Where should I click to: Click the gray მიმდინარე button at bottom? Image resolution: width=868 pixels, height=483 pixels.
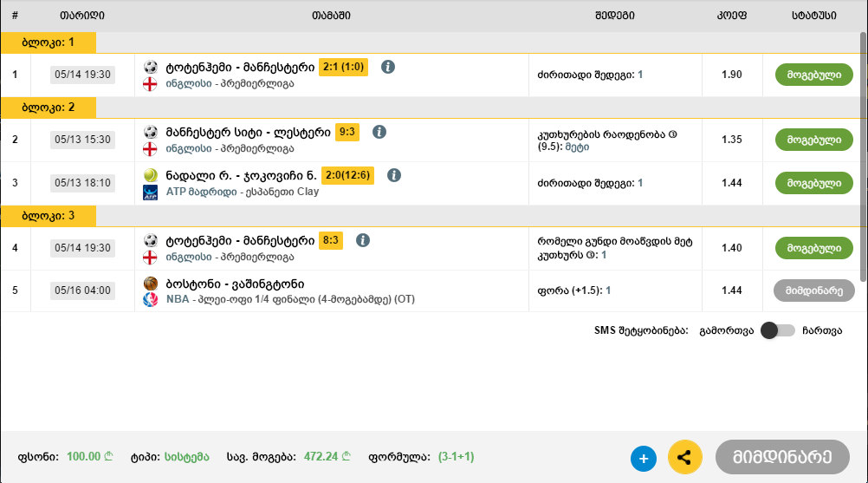point(782,457)
